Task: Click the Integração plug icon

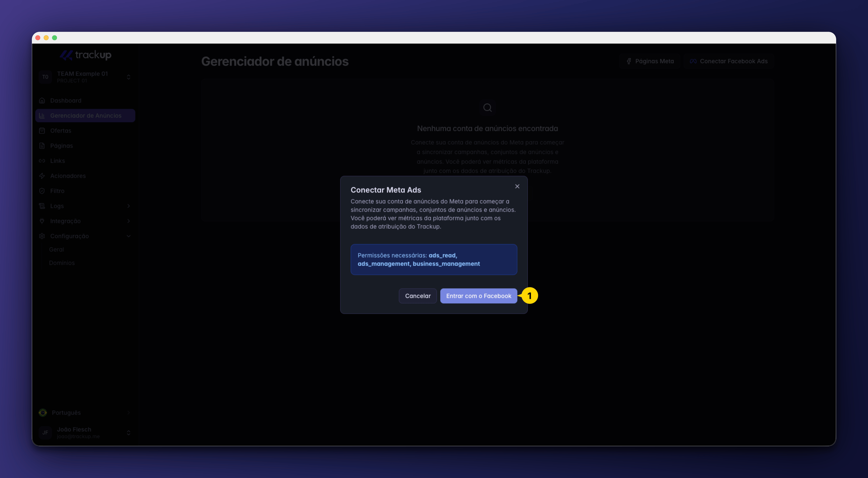Action: tap(42, 221)
